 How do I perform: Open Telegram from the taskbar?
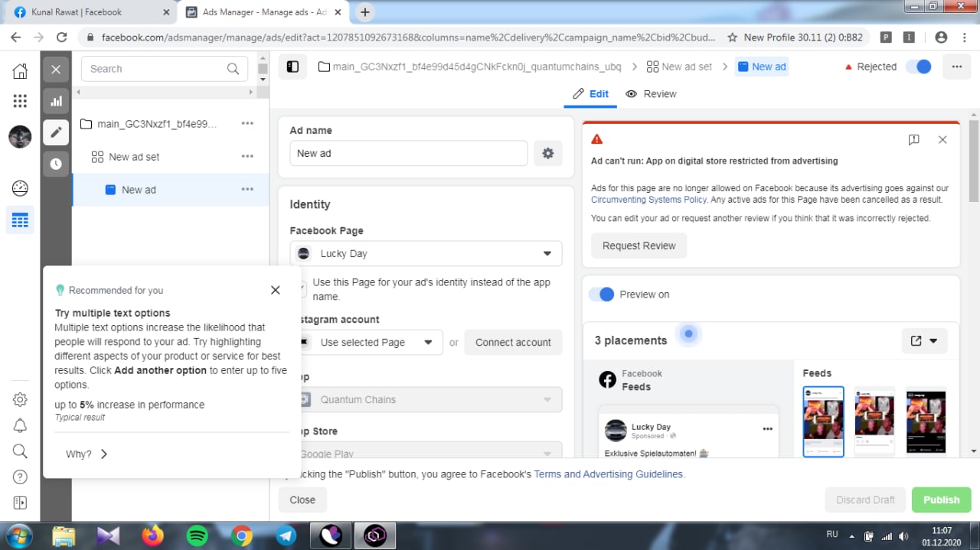[x=286, y=535]
